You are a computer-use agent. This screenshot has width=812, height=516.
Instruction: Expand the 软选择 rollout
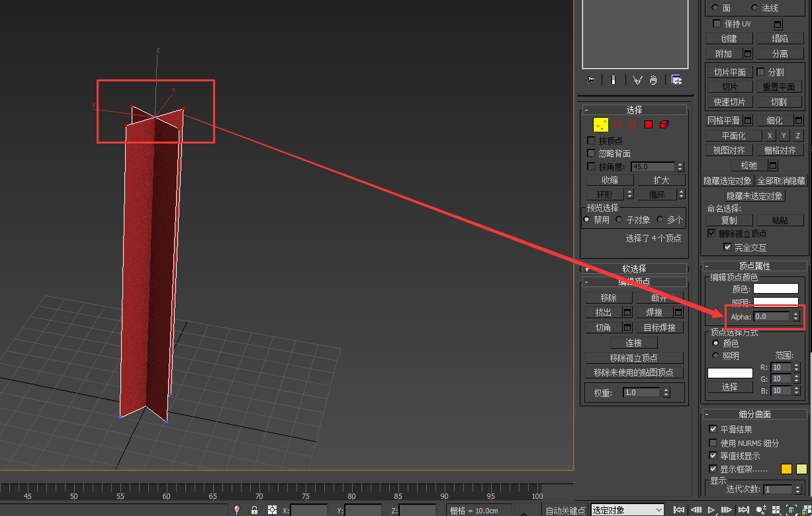pos(634,269)
